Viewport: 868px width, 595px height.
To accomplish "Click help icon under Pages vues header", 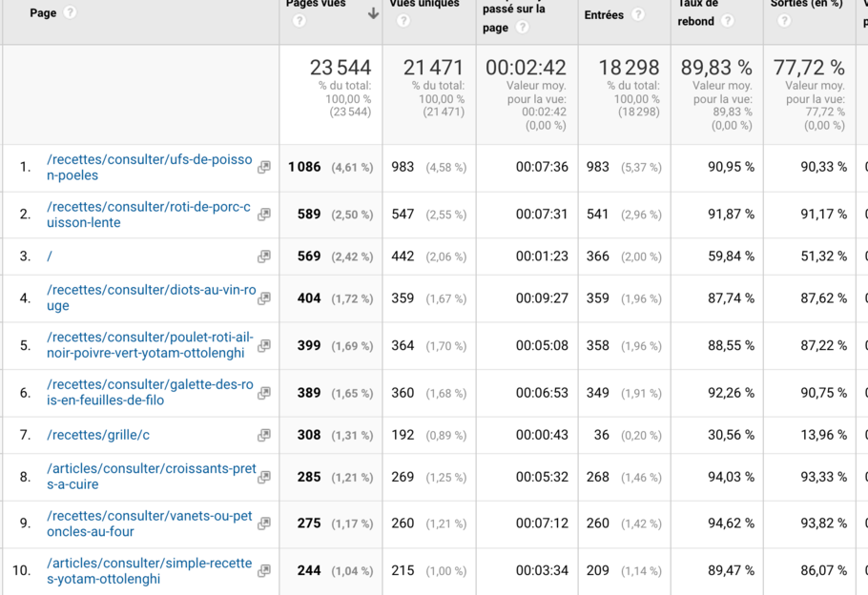I will [300, 21].
